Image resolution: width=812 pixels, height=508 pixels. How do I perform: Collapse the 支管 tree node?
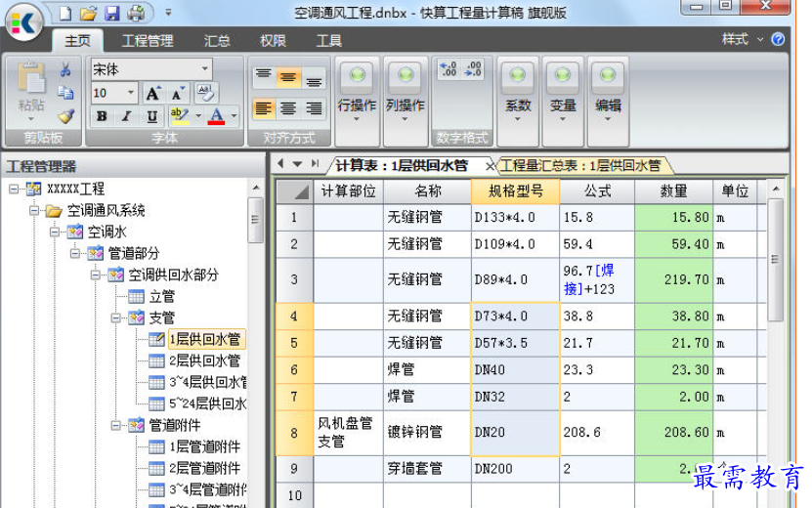click(116, 317)
